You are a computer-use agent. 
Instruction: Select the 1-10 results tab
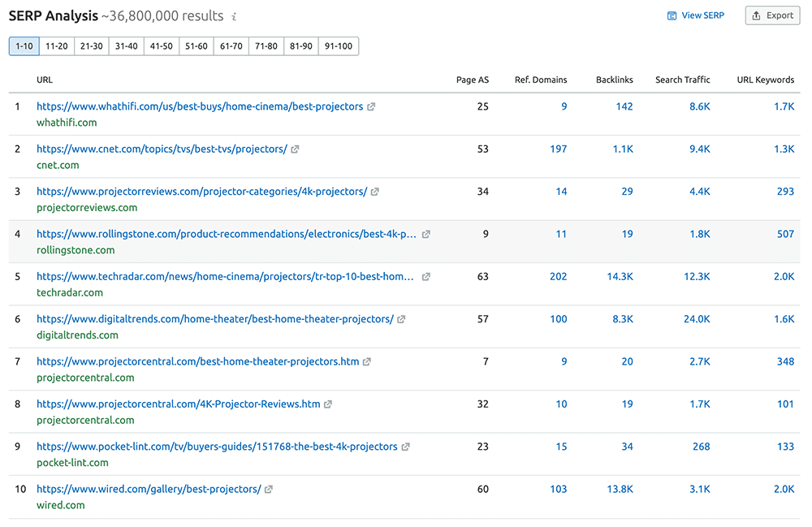point(24,46)
